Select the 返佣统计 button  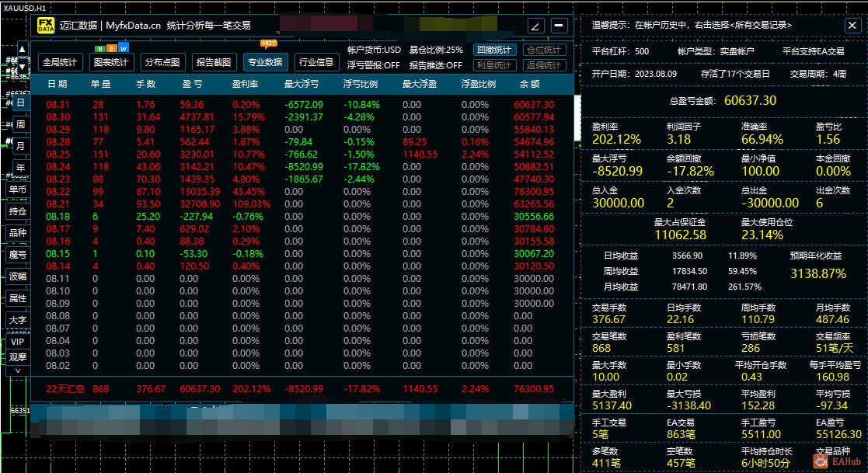point(544,65)
